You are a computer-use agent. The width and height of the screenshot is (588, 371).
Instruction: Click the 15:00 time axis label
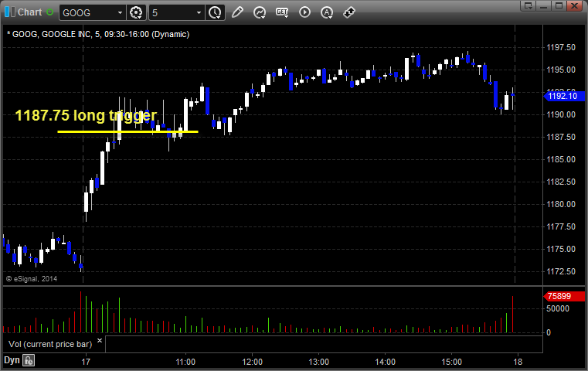pyautogui.click(x=451, y=362)
